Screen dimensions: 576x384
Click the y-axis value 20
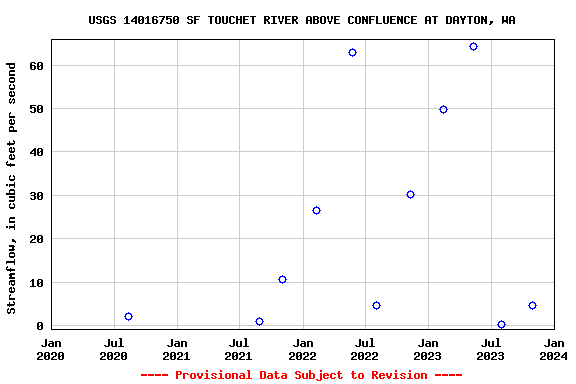[36, 239]
